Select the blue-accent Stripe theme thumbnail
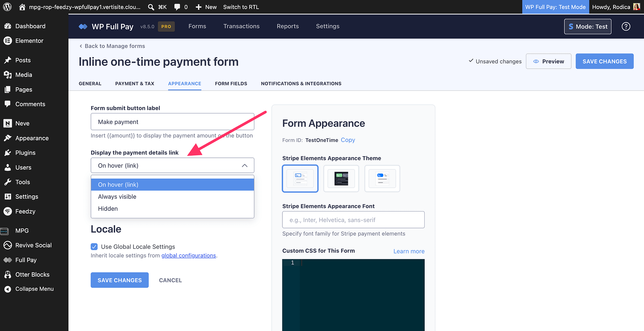 (x=382, y=179)
